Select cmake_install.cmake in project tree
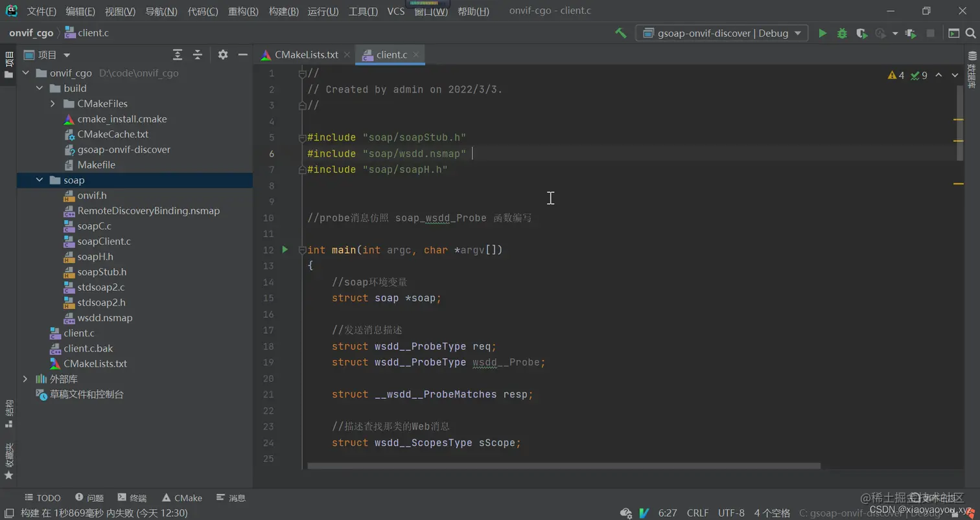Viewport: 980px width, 520px height. (122, 119)
